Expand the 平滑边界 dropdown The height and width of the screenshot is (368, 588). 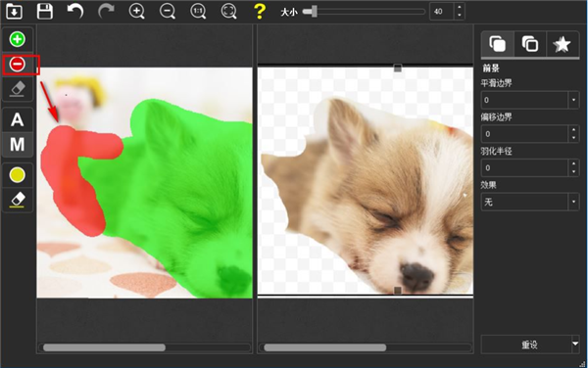[x=573, y=100]
